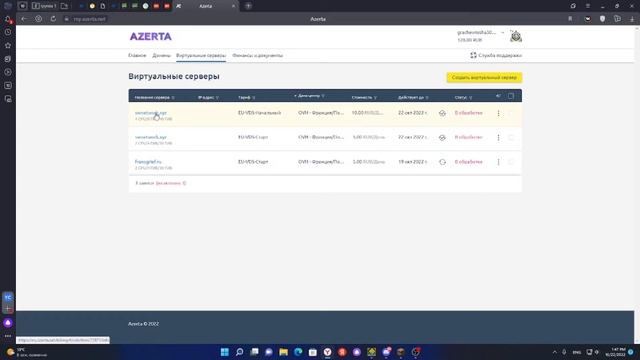The width and height of the screenshot is (640, 360).
Task: Open File Explorer from taskbar
Action: point(283,352)
